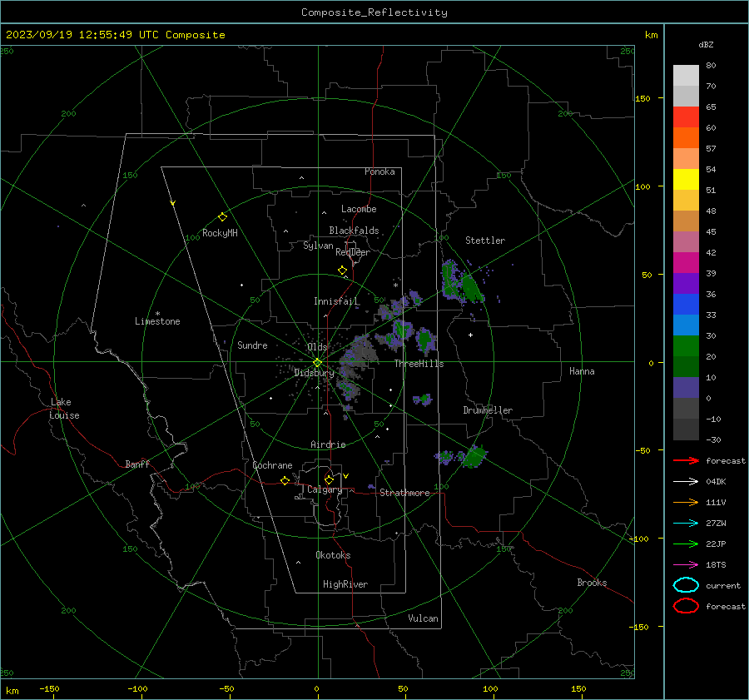This screenshot has height=700, width=749.
Task: Click the RedDeer city label
Action: 353,252
